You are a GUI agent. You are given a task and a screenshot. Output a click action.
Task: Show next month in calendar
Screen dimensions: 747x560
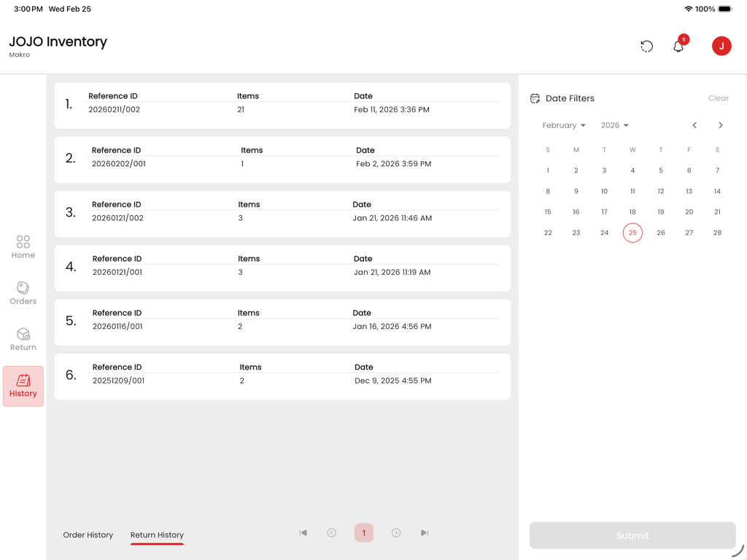[x=721, y=125]
